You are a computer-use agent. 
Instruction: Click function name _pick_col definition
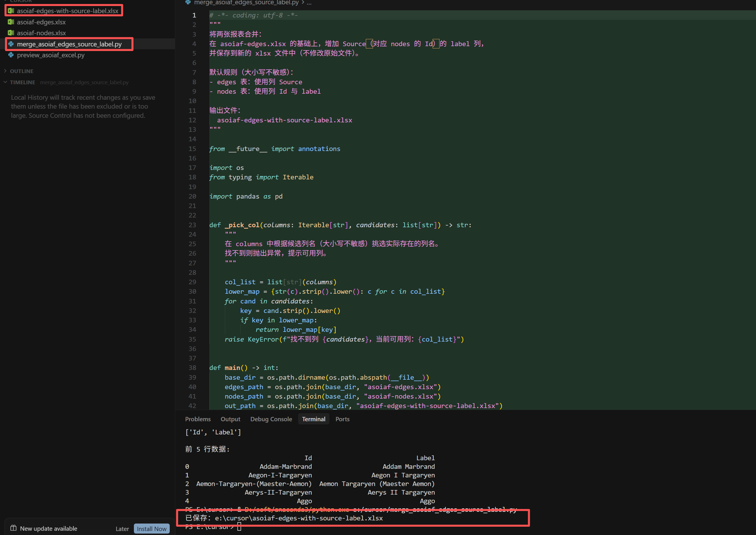tap(242, 225)
